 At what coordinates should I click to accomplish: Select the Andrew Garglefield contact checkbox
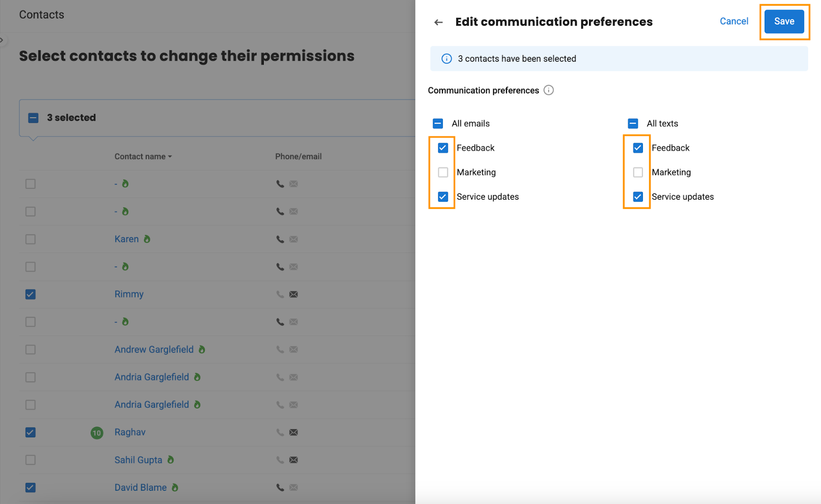pos(30,350)
